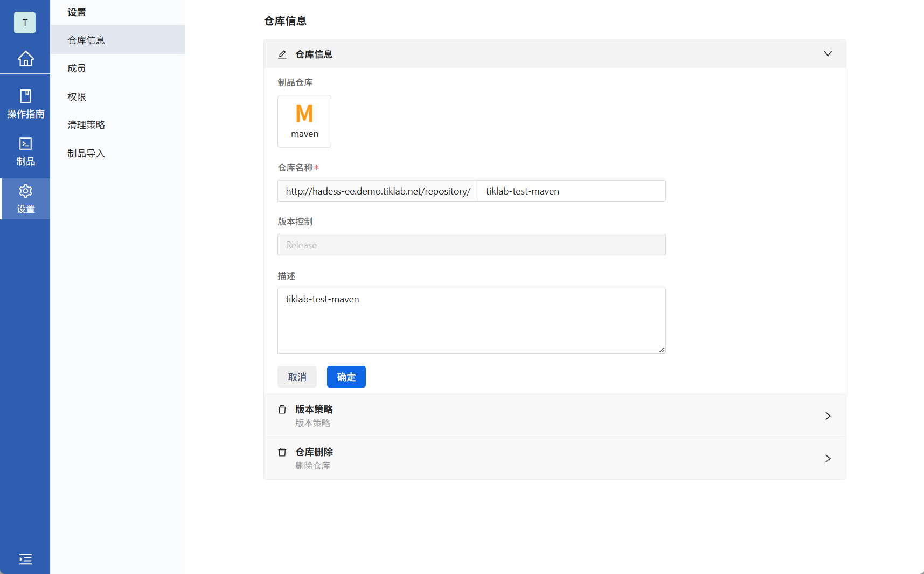Click the 确定 confirm button

pyautogui.click(x=346, y=377)
